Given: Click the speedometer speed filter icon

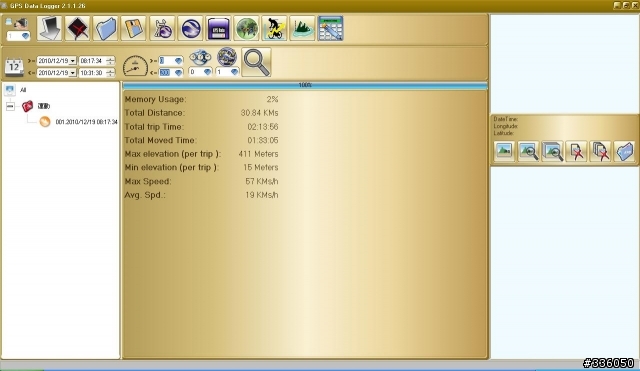Looking at the screenshot, I should 135,66.
